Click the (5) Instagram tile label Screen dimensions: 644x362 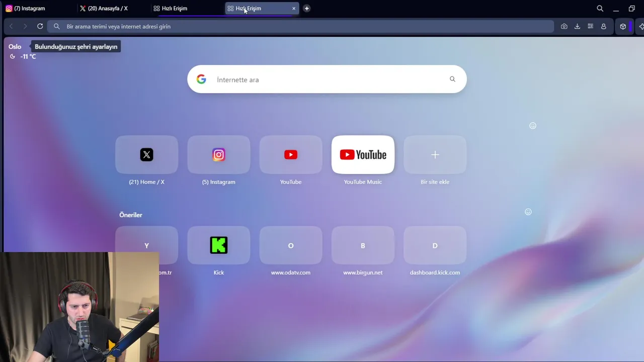pyautogui.click(x=218, y=182)
